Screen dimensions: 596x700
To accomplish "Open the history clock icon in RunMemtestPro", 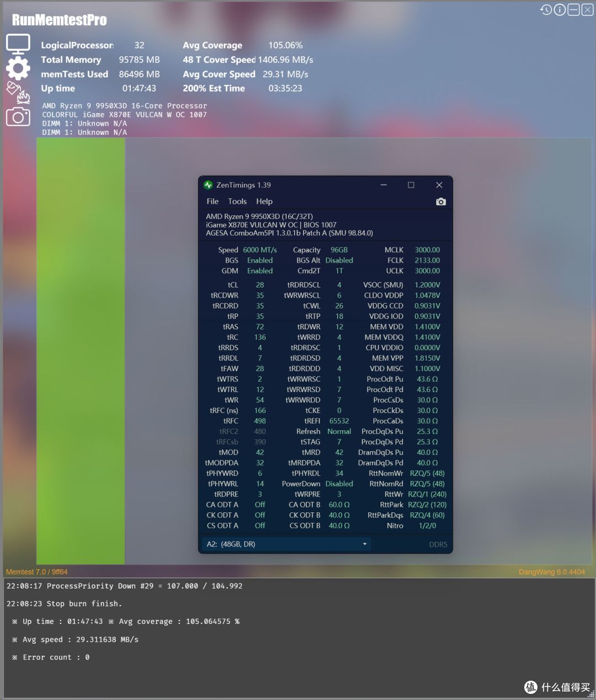I will pyautogui.click(x=546, y=9).
